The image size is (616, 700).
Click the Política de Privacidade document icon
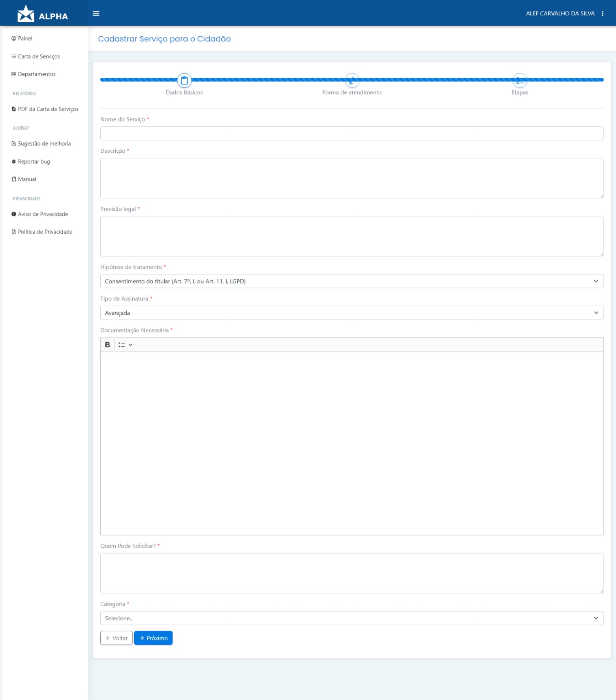point(14,232)
